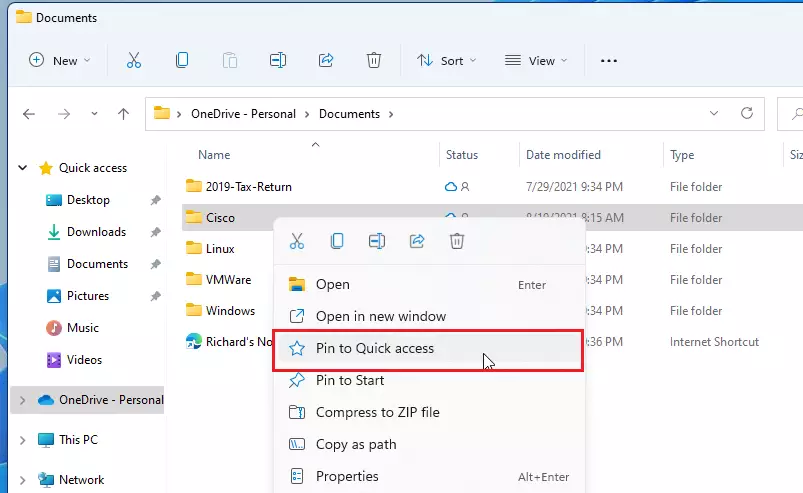
Task: Open Videos in the navigation pane
Action: click(84, 360)
